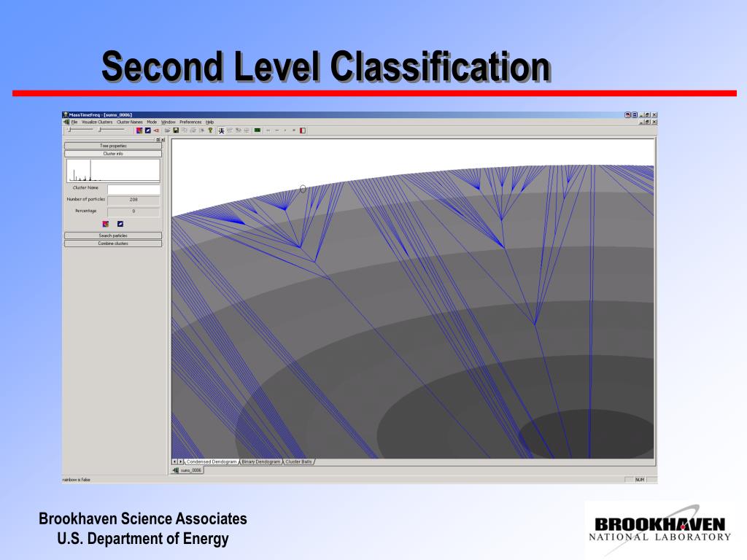Click the save floppy disk icon
Image resolution: width=747 pixels, height=560 pixels.
click(176, 131)
